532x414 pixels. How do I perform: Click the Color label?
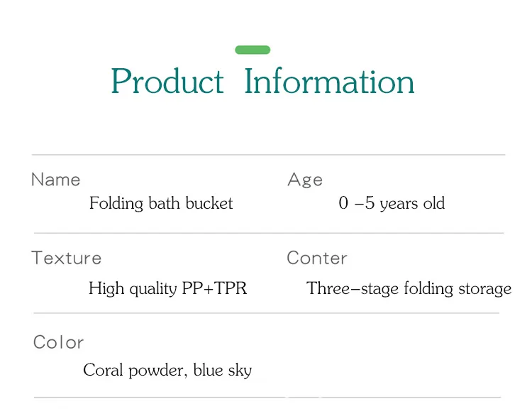click(x=58, y=342)
